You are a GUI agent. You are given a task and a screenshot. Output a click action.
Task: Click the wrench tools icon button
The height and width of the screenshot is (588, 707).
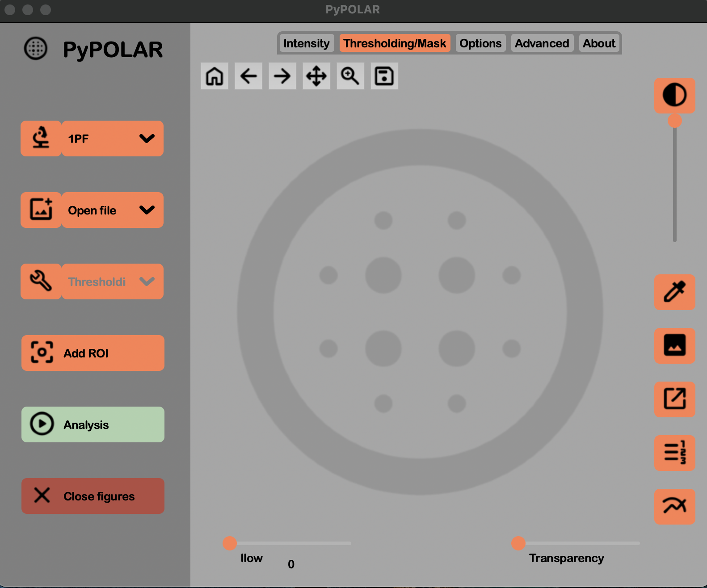click(x=41, y=281)
